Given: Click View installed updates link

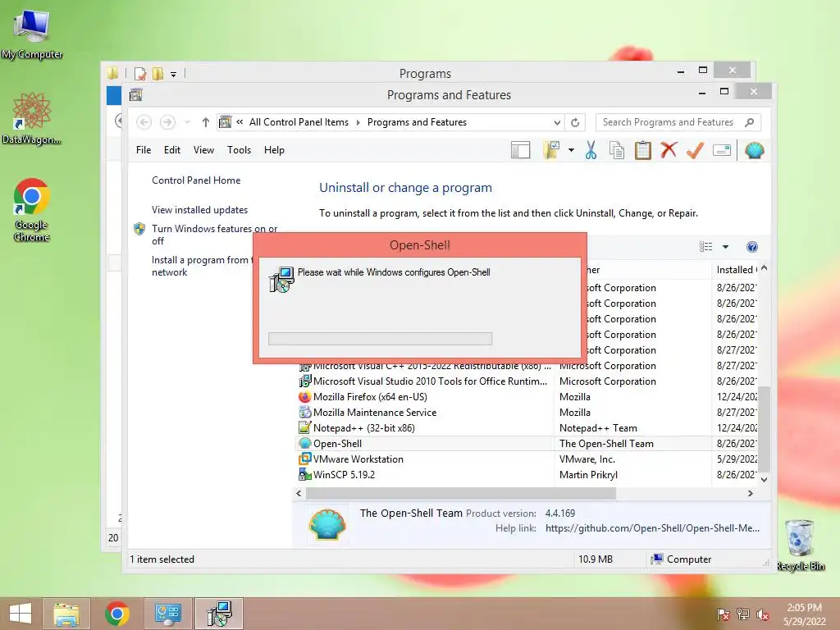Looking at the screenshot, I should (x=200, y=210).
